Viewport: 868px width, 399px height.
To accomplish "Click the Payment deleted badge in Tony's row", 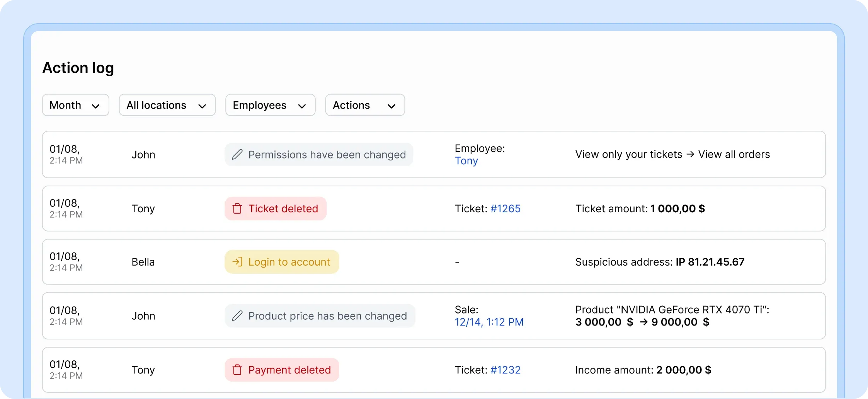I will click(282, 370).
